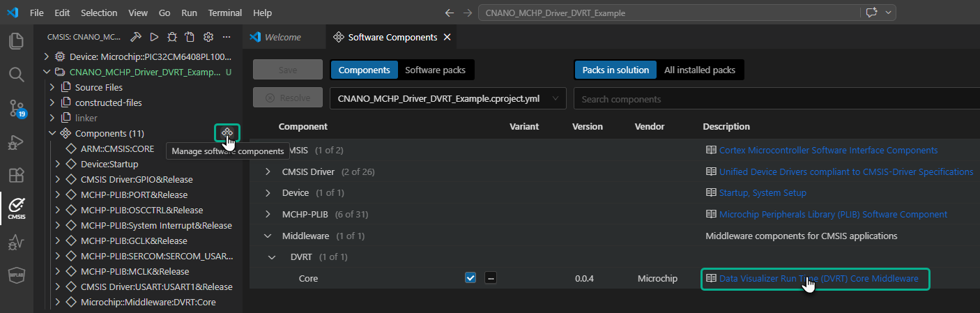Collapse the DVRT subgroup
This screenshot has height=313, width=980.
coord(273,257)
